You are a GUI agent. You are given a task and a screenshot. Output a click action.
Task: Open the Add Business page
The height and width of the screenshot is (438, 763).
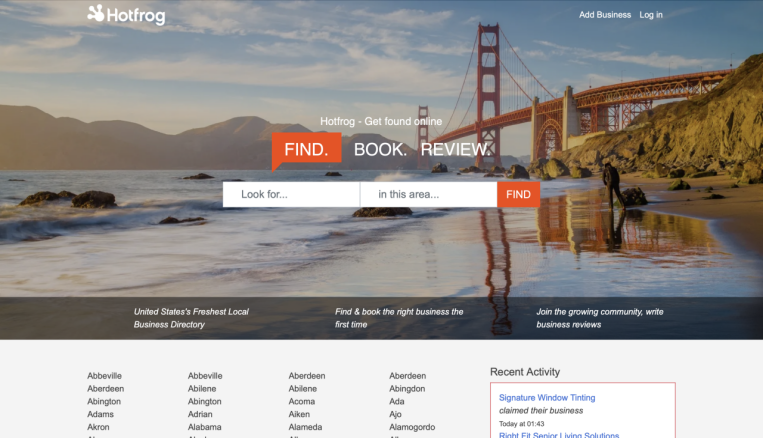point(605,15)
